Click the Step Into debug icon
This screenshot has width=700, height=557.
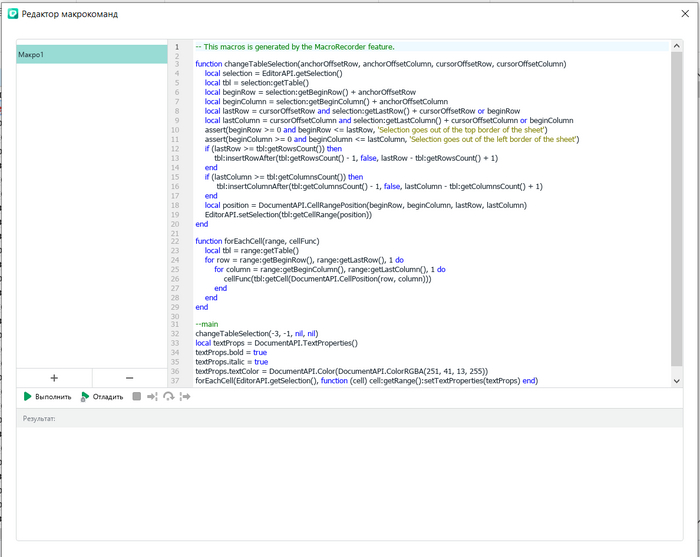click(x=152, y=397)
